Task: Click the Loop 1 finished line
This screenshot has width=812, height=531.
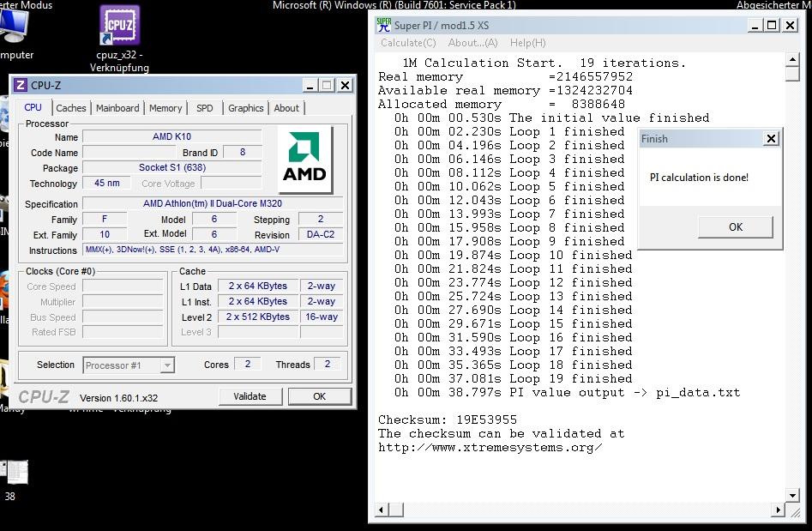Action: pos(509,131)
